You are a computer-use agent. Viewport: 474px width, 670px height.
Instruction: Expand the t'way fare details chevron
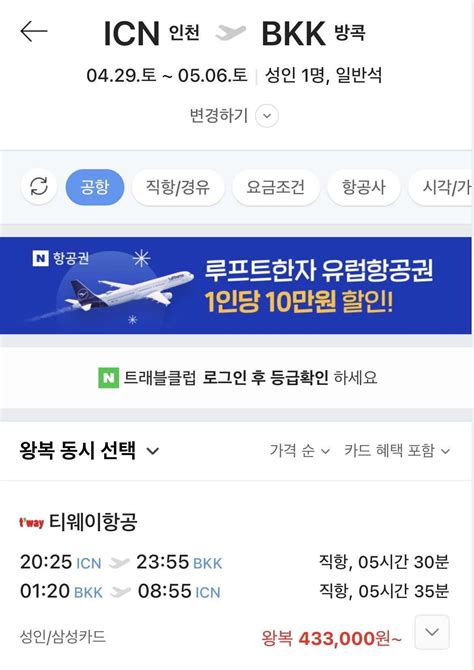point(432,632)
